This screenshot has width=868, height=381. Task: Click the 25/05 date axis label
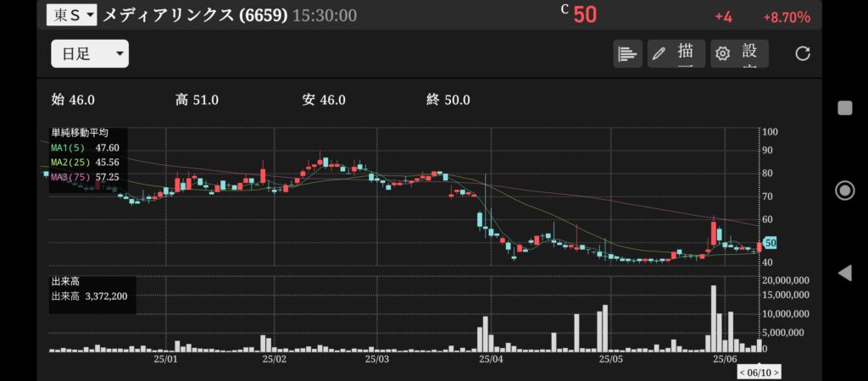(x=610, y=359)
